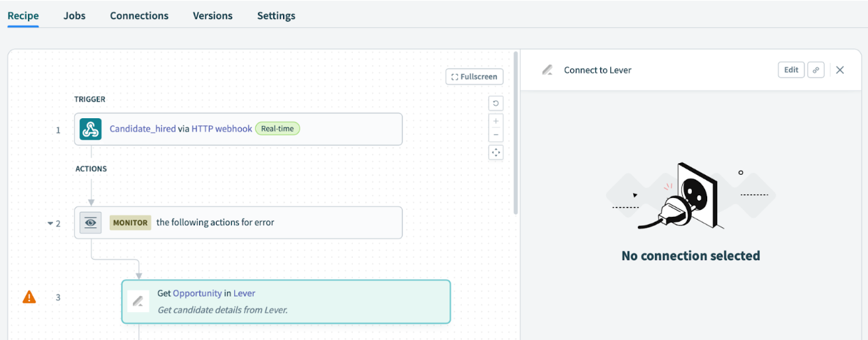This screenshot has width=868, height=340.
Task: Select the MONITOR step label
Action: click(x=131, y=222)
